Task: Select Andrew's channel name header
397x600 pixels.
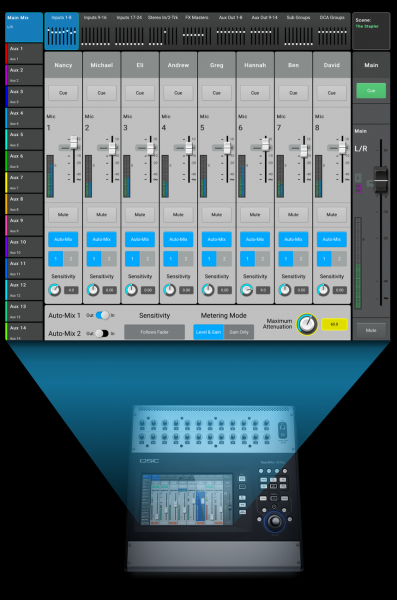Action: [178, 65]
